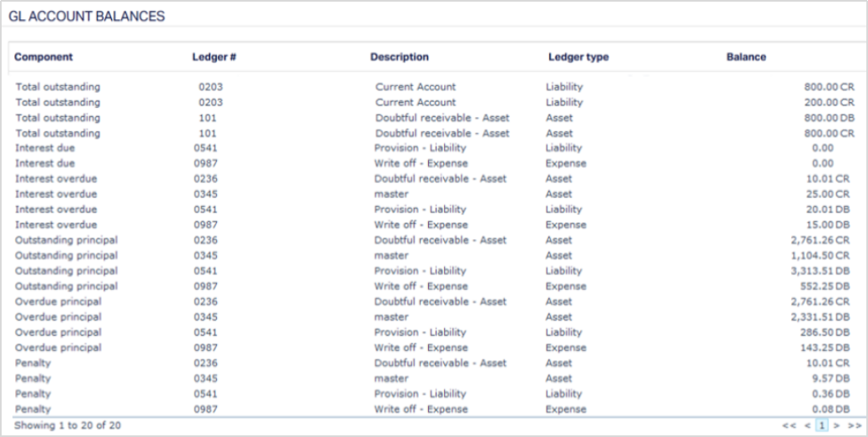Jump to the last page of results
868x437 pixels.
854,425
